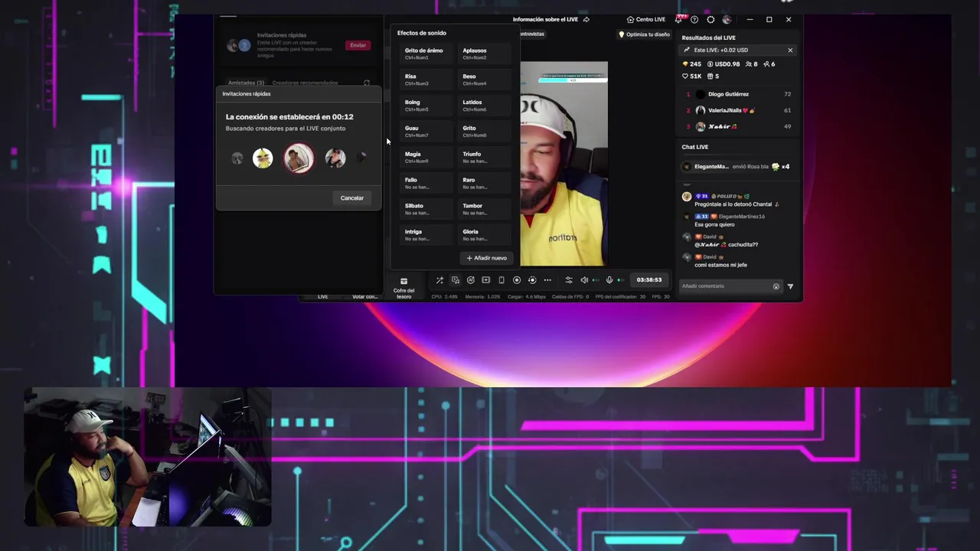Open Centro LIVE

pyautogui.click(x=646, y=19)
